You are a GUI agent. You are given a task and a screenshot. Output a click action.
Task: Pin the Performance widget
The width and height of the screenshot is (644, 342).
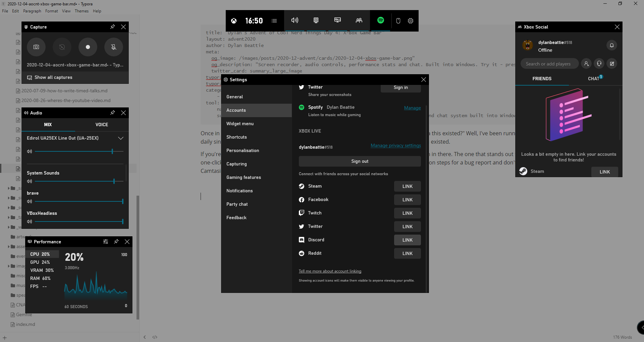[116, 242]
